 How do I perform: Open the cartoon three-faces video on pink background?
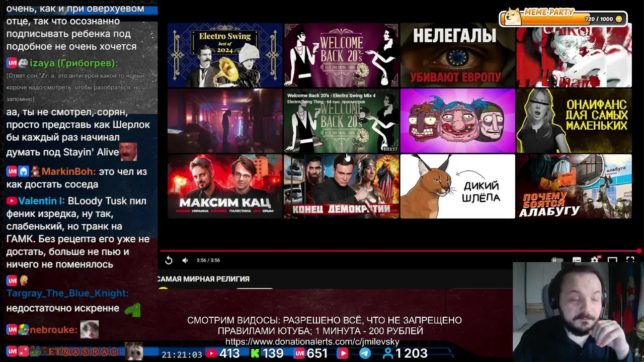click(x=457, y=121)
